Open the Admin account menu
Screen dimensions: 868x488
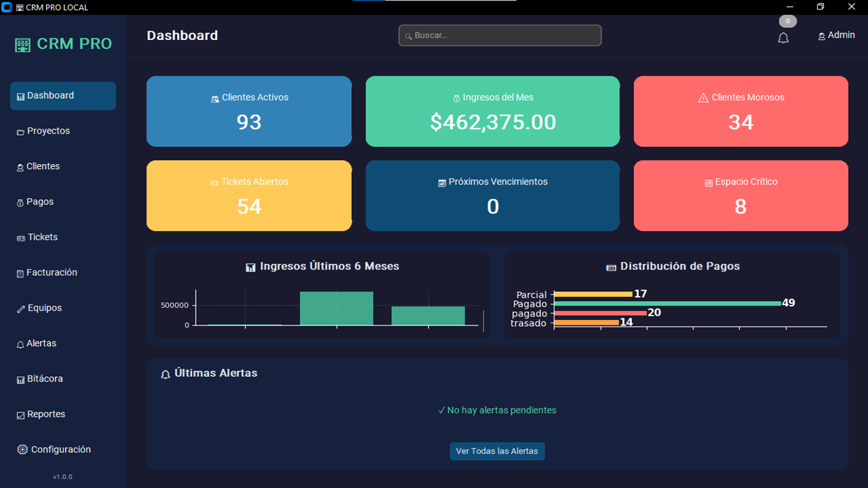pyautogui.click(x=836, y=35)
